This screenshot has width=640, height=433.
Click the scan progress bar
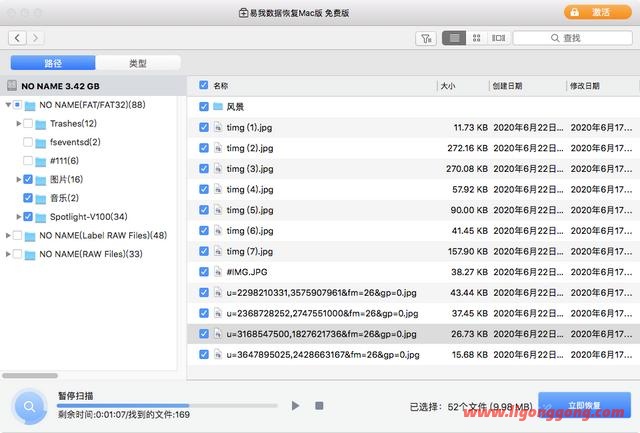(167, 406)
